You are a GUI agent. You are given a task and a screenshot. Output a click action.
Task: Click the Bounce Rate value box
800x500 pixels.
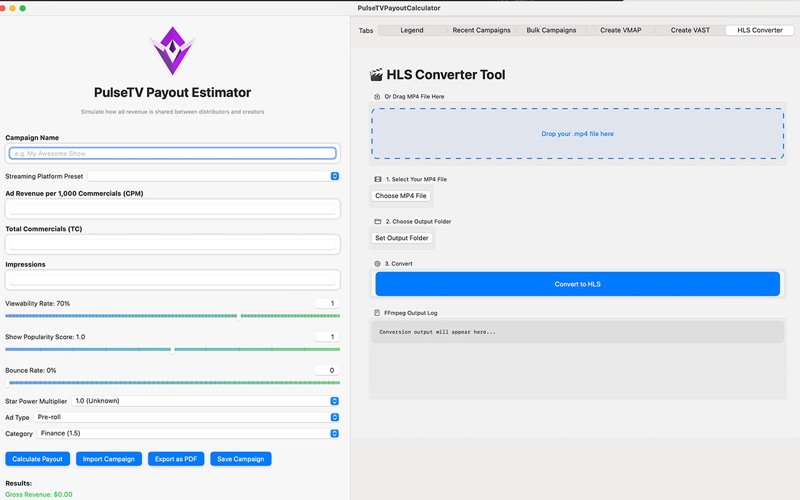[327, 370]
